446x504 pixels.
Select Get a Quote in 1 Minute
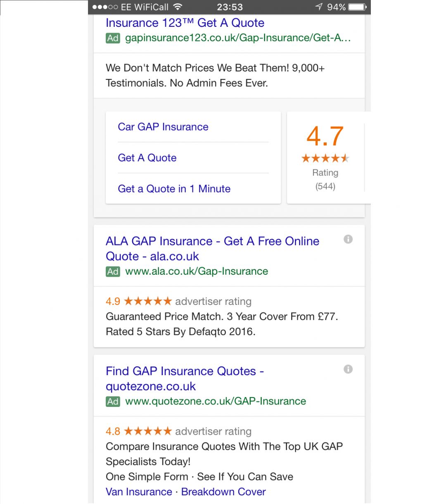point(174,189)
